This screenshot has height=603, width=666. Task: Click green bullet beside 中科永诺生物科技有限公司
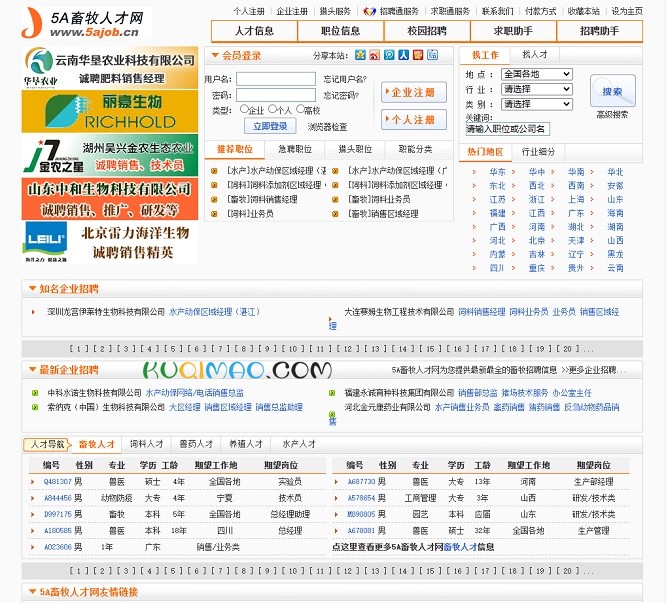pos(35,393)
